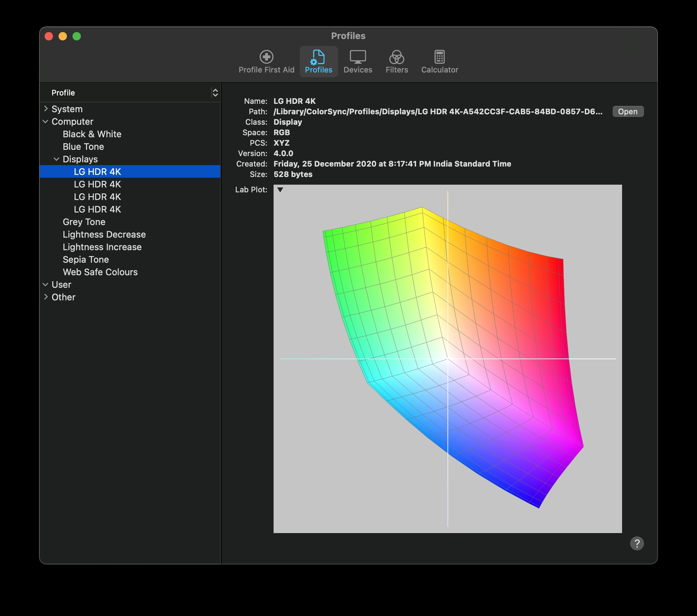Open the Profile First Aid tool
Image resolution: width=697 pixels, height=616 pixels.
pyautogui.click(x=266, y=62)
